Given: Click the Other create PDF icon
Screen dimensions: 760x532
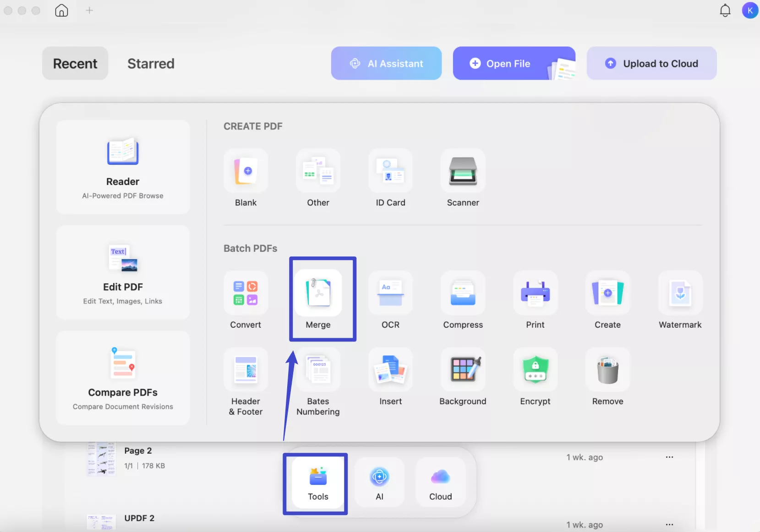Looking at the screenshot, I should coord(318,171).
